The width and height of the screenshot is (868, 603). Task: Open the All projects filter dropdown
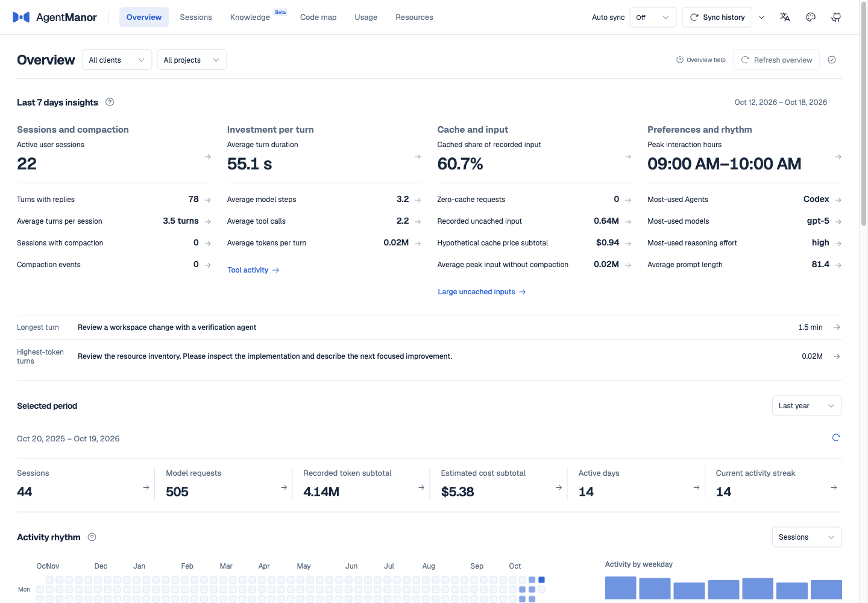(192, 60)
